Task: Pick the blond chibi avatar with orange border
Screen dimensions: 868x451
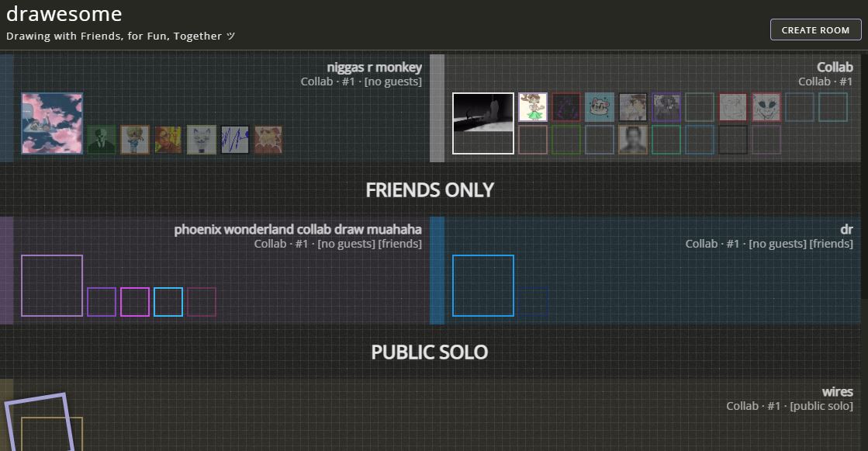Action: click(x=135, y=139)
